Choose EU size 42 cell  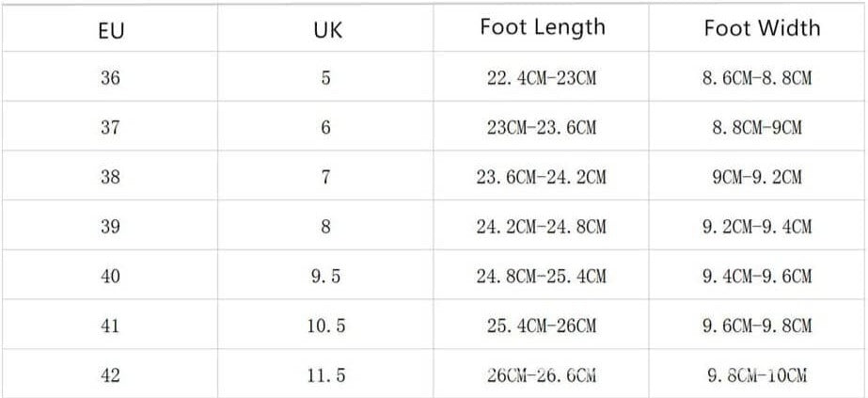(x=110, y=375)
